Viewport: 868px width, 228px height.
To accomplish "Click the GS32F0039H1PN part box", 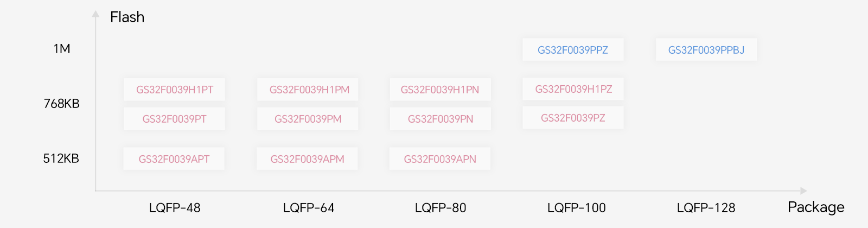I will [440, 90].
